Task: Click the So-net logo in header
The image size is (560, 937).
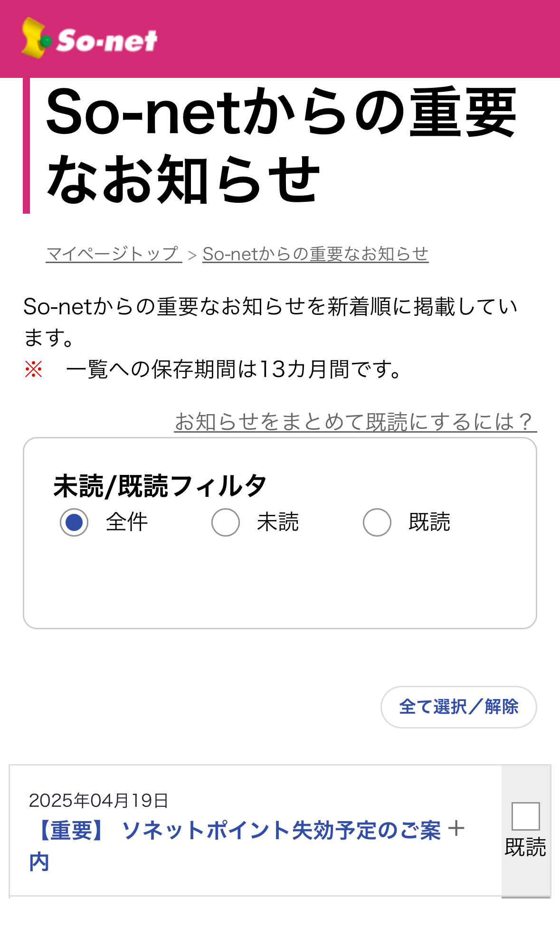Action: [89, 39]
